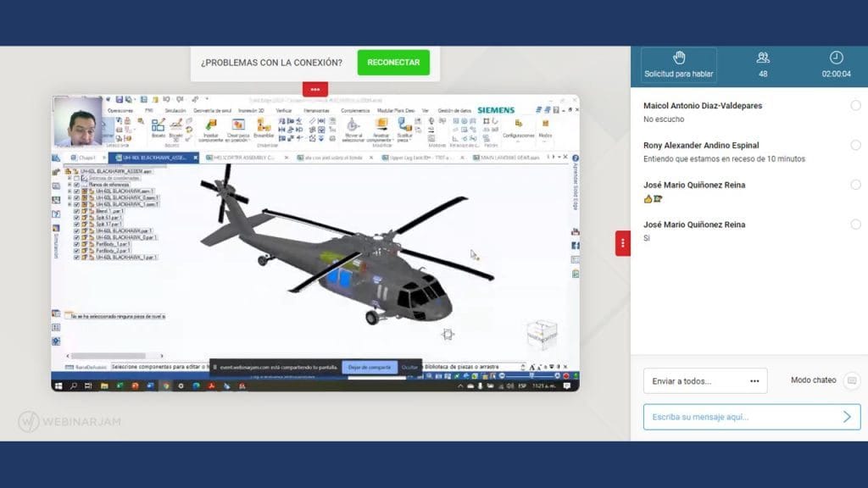This screenshot has height=488, width=868.
Task: Open the Enviar a todos dropdown
Action: pos(705,381)
